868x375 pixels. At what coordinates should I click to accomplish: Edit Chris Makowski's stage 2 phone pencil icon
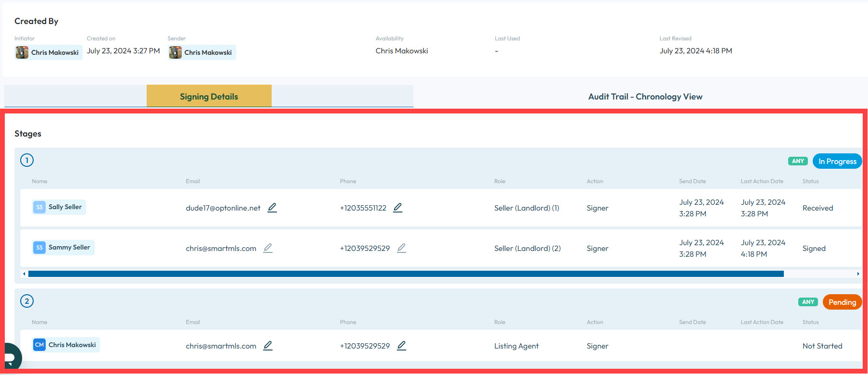click(x=402, y=346)
